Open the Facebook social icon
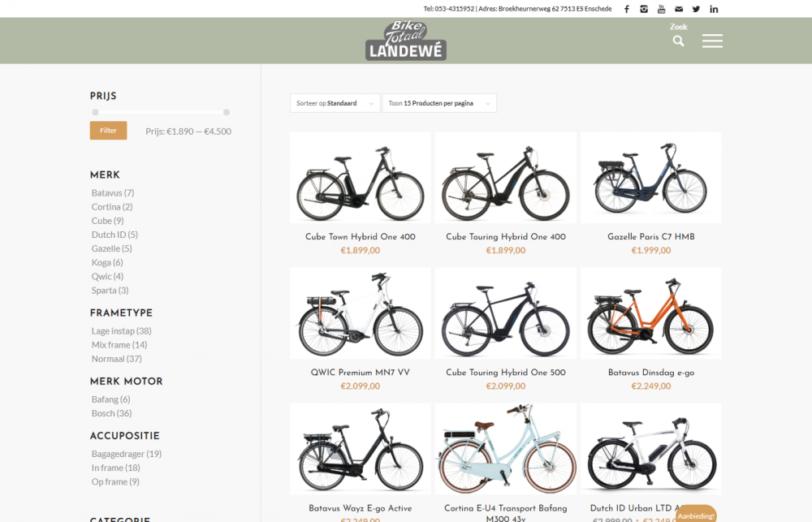Viewport: 812px width, 522px height. [x=627, y=9]
